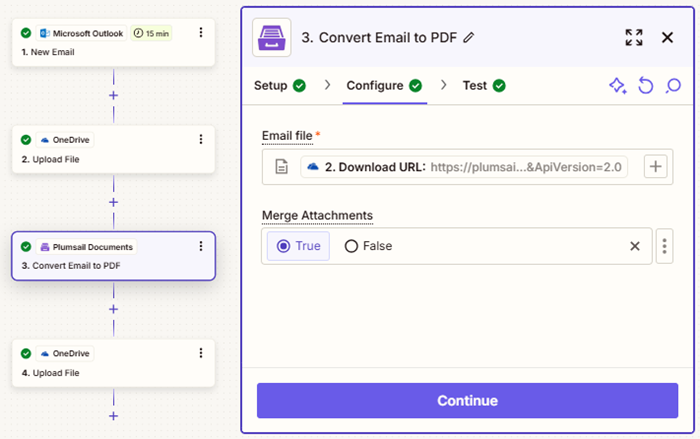The image size is (700, 439).
Task: Click the OneDrive badge on step 2
Action: 65,140
